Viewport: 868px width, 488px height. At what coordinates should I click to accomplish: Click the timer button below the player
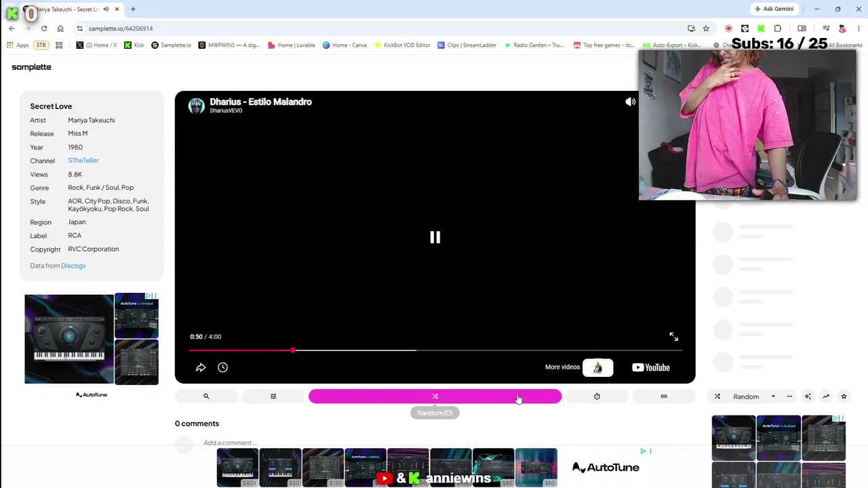[597, 396]
